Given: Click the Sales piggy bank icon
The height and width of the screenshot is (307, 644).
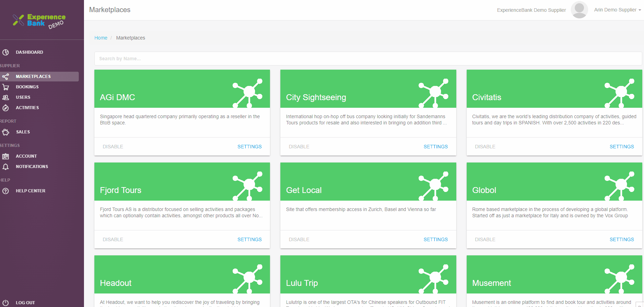Looking at the screenshot, I should [6, 132].
